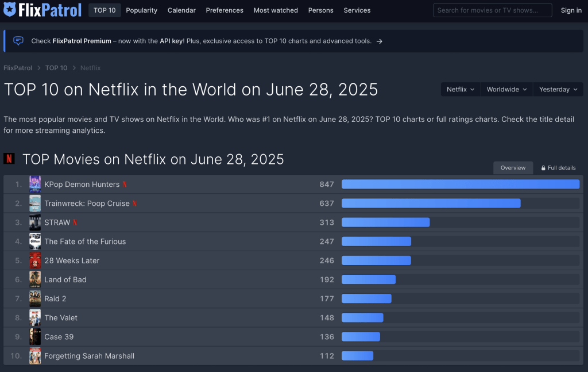Click the Trainwreck: Poop Cruise poster thumbnail
This screenshot has height=372, width=588.
(35, 204)
